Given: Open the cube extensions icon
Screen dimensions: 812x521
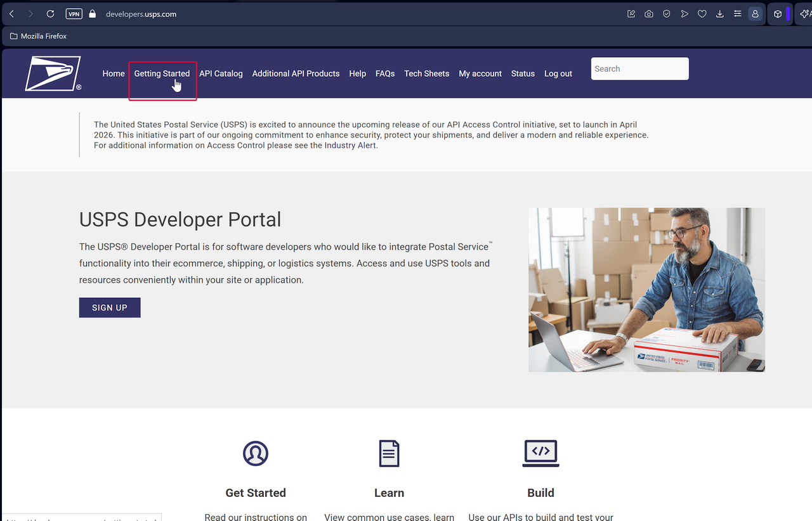Looking at the screenshot, I should pyautogui.click(x=778, y=14).
